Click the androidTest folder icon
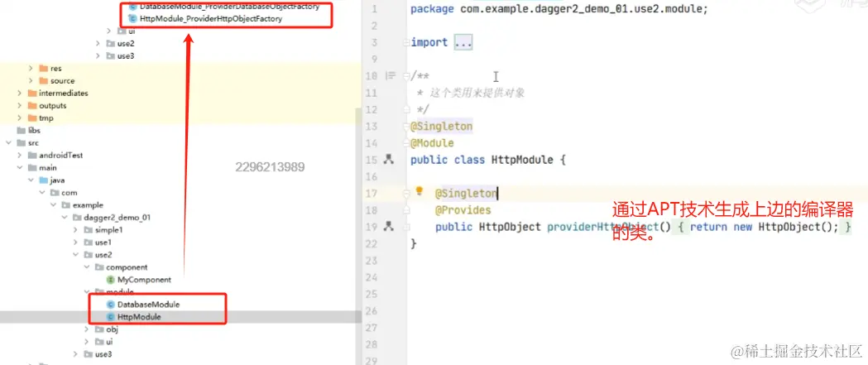The width and height of the screenshot is (868, 365). [32, 156]
